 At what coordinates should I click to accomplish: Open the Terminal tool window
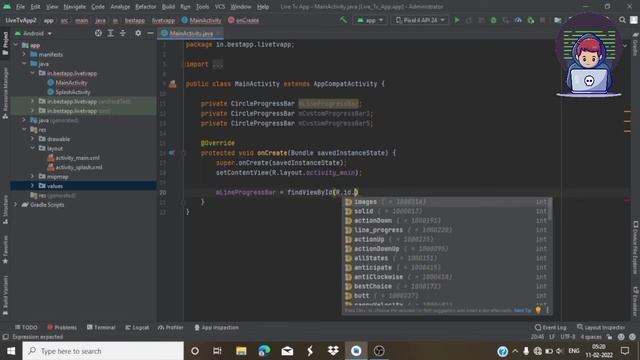point(101,327)
